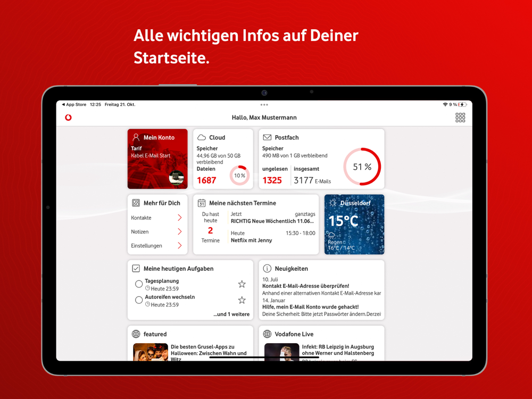Tap the multitasking three-dots indicator

(264, 105)
